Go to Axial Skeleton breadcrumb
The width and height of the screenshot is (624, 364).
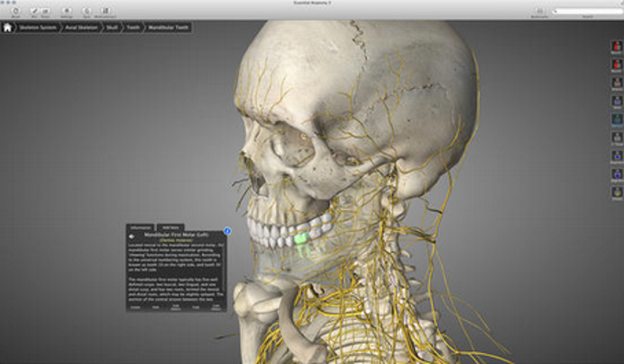click(x=81, y=28)
